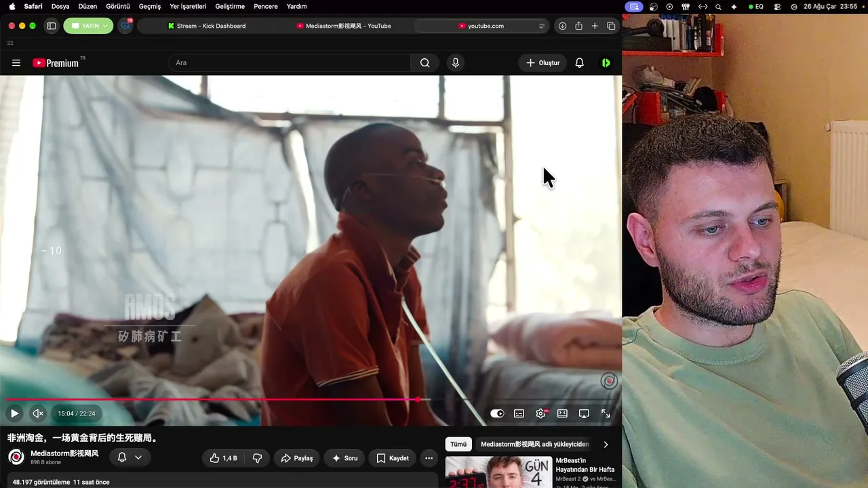Select the Mediastorm uploader filter chip

535,445
